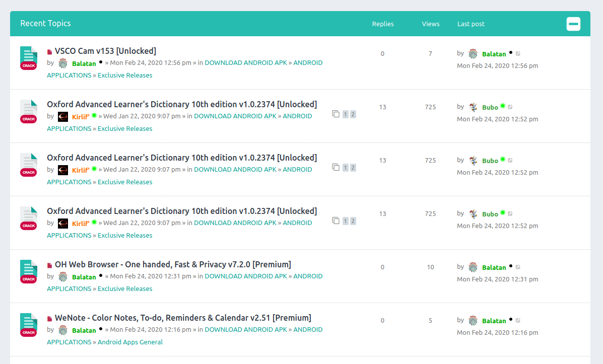The height and width of the screenshot is (364, 603).
Task: Open Bubo's profile in second Oxford Dictionary row
Action: (x=490, y=161)
